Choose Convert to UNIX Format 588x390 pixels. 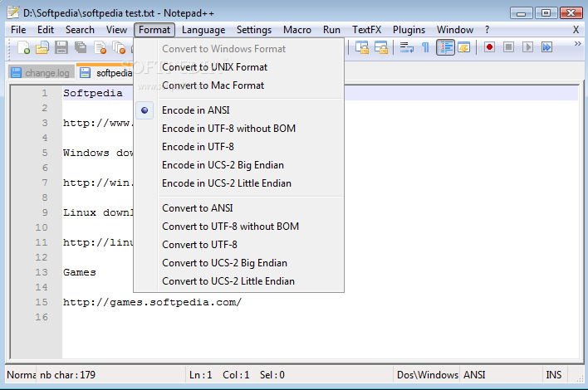239,67
